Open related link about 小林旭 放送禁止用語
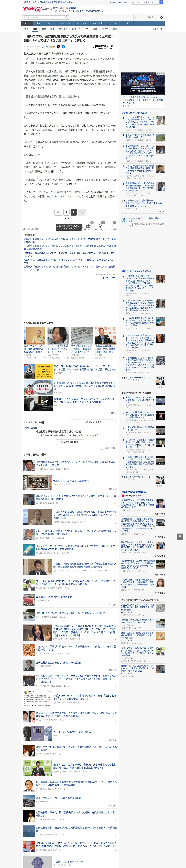This screenshot has width=186, height=868. (69, 254)
